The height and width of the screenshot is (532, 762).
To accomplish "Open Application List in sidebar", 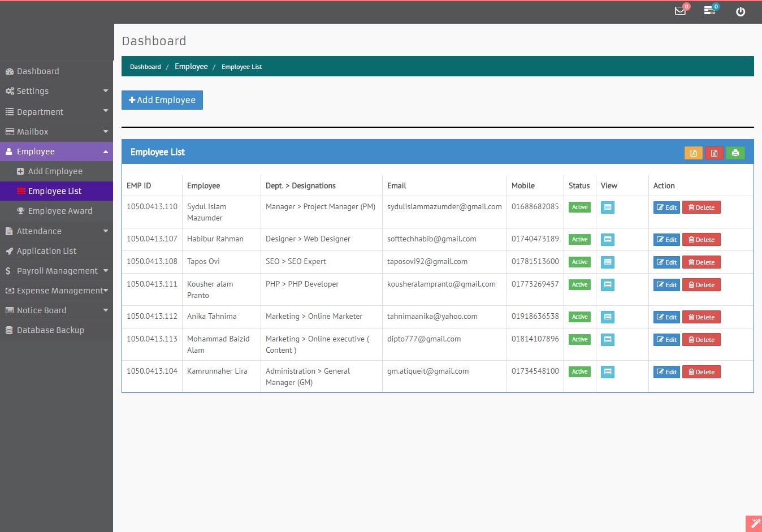I will 57,251.
